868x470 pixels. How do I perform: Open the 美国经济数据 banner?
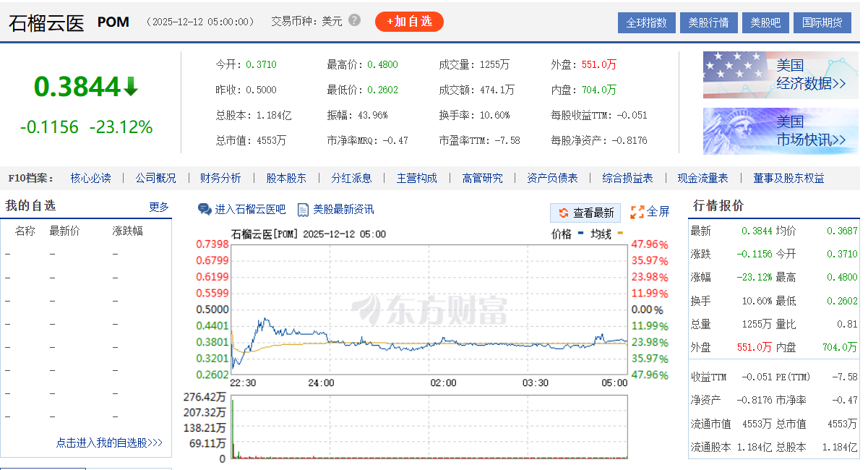[x=781, y=74]
